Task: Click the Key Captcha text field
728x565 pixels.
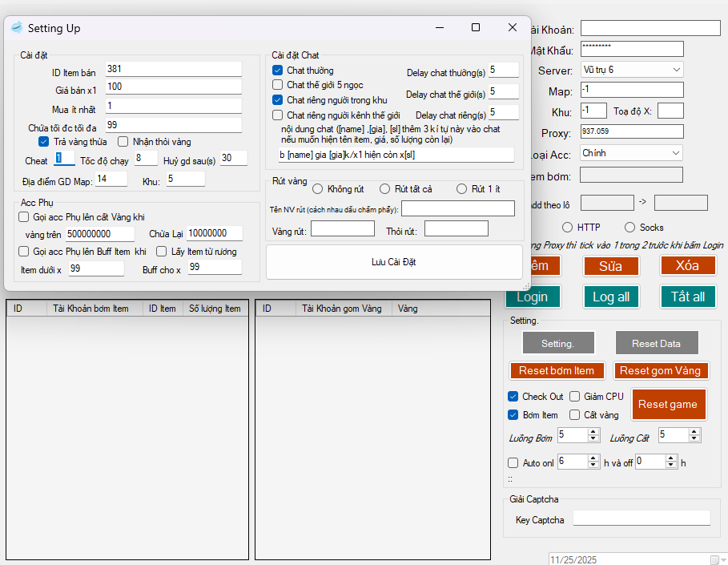Action: (641, 519)
